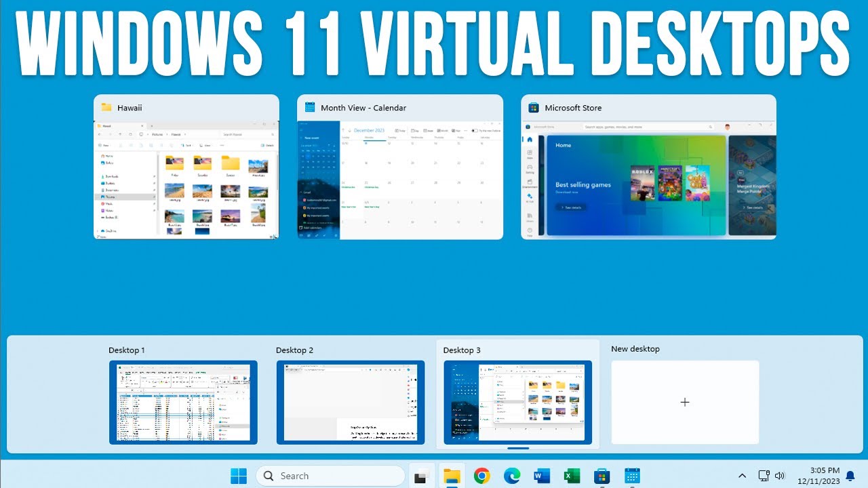Switch to the Hawaii File Explorer window
Screen dimensions: 868x488
186,167
